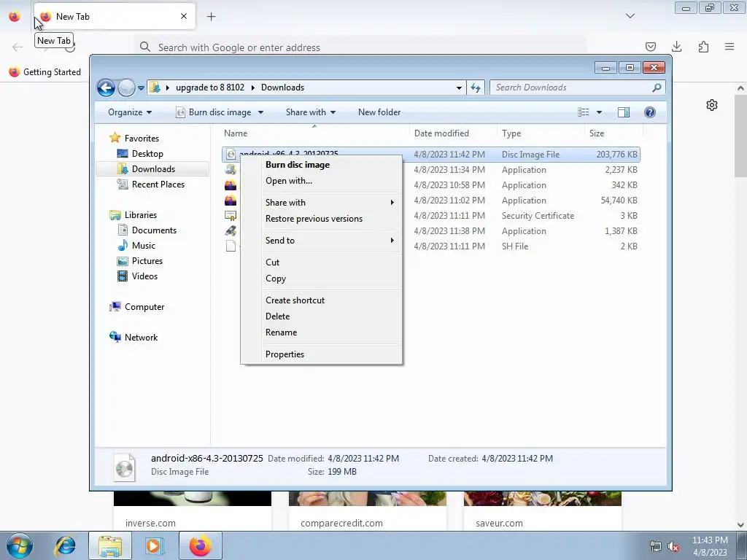The height and width of the screenshot is (560, 747).
Task: Open the Organize menu
Action: 130,112
